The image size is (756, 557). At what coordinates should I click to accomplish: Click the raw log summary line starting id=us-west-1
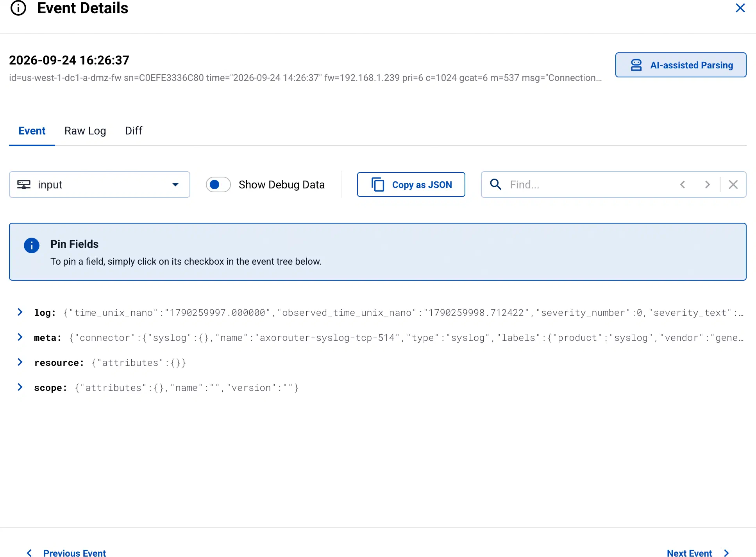(x=306, y=78)
